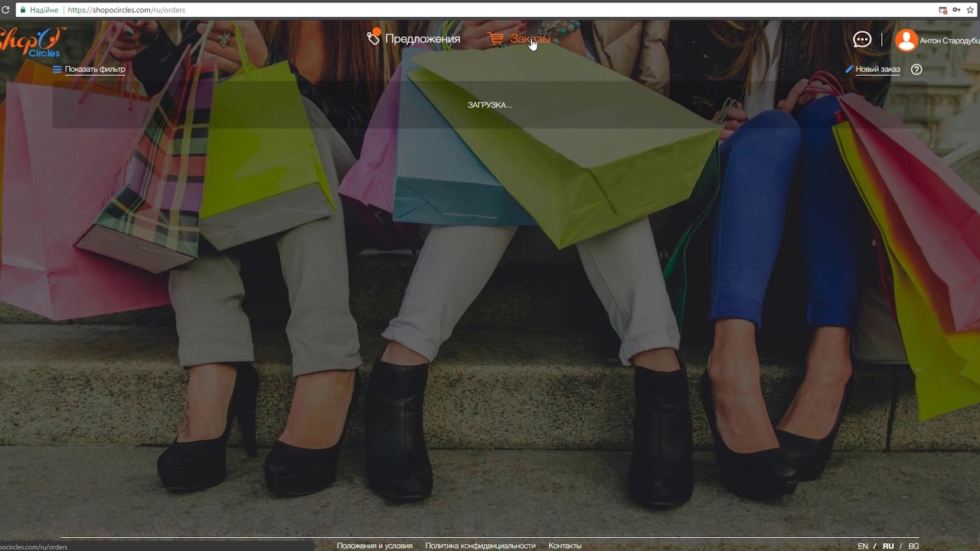This screenshot has height=551, width=980.
Task: Click the blocked pop-up icon in address bar
Action: [x=943, y=10]
